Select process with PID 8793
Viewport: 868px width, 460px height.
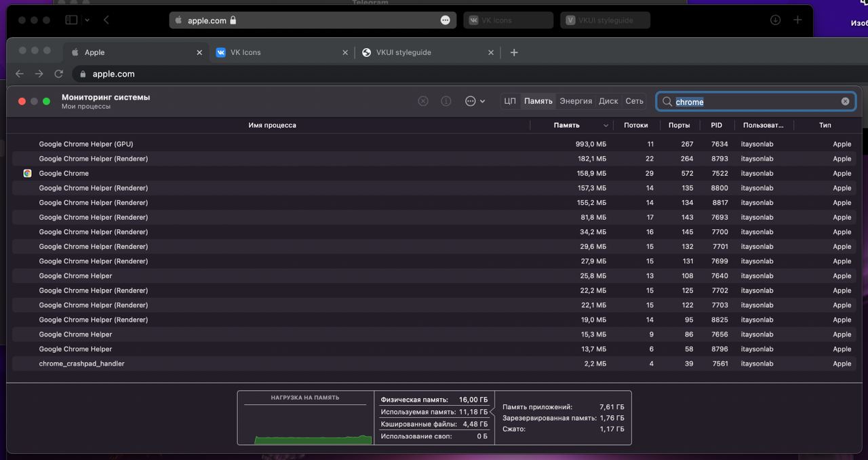[x=434, y=159]
